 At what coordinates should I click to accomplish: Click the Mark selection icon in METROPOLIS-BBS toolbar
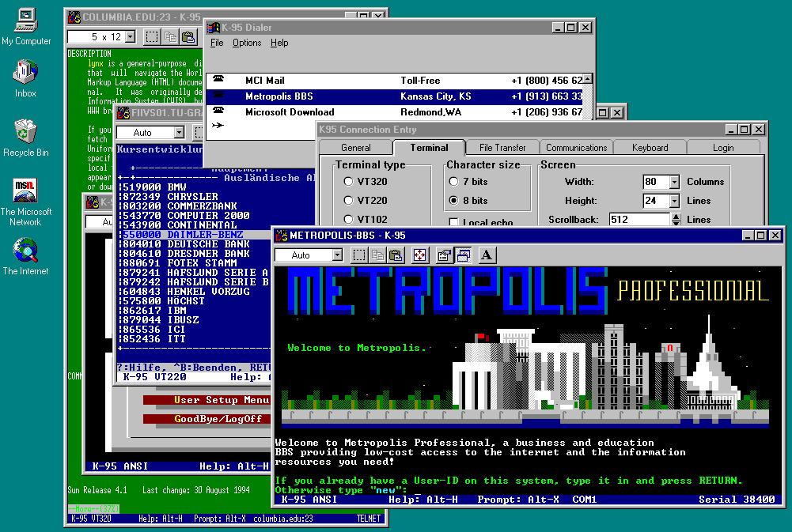pos(358,255)
